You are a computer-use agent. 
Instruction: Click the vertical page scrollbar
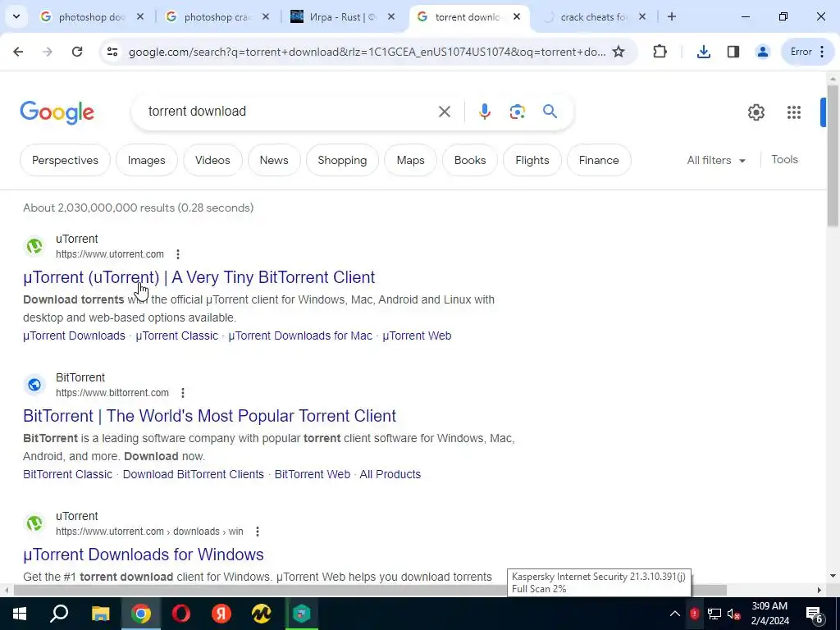pos(833,155)
